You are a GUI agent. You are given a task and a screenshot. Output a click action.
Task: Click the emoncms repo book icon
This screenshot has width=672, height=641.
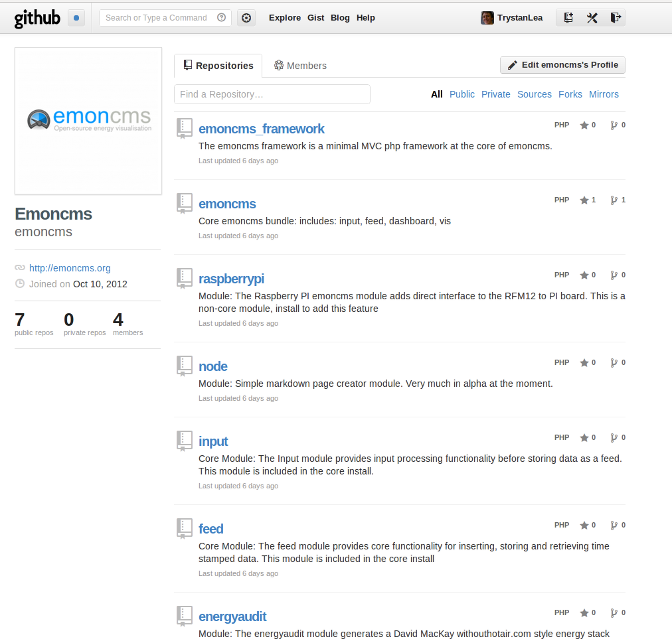(x=185, y=204)
